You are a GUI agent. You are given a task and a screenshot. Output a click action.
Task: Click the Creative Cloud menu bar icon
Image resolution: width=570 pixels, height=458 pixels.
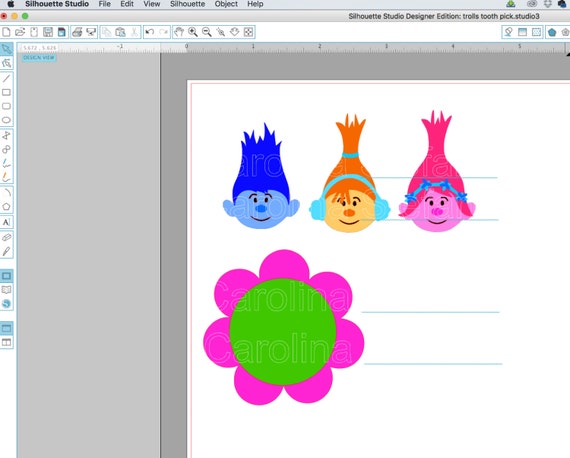[x=532, y=4]
